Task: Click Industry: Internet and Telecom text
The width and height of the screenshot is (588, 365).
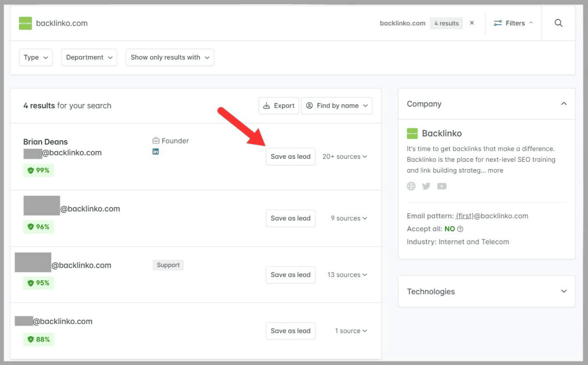Action: point(458,242)
